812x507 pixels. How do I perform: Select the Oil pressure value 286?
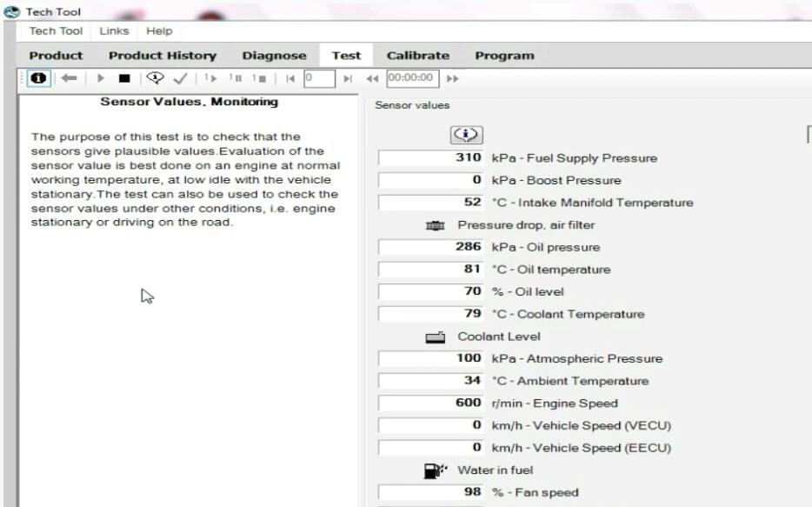pyautogui.click(x=431, y=246)
